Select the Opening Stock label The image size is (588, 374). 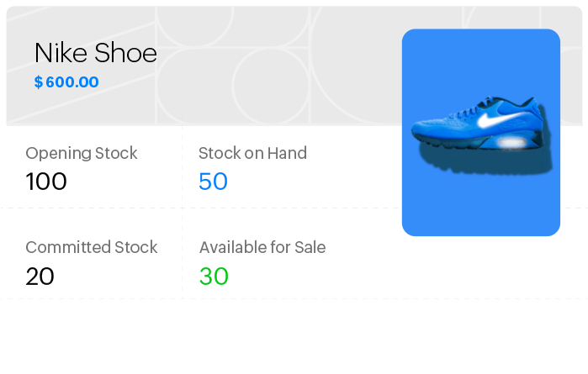click(82, 153)
